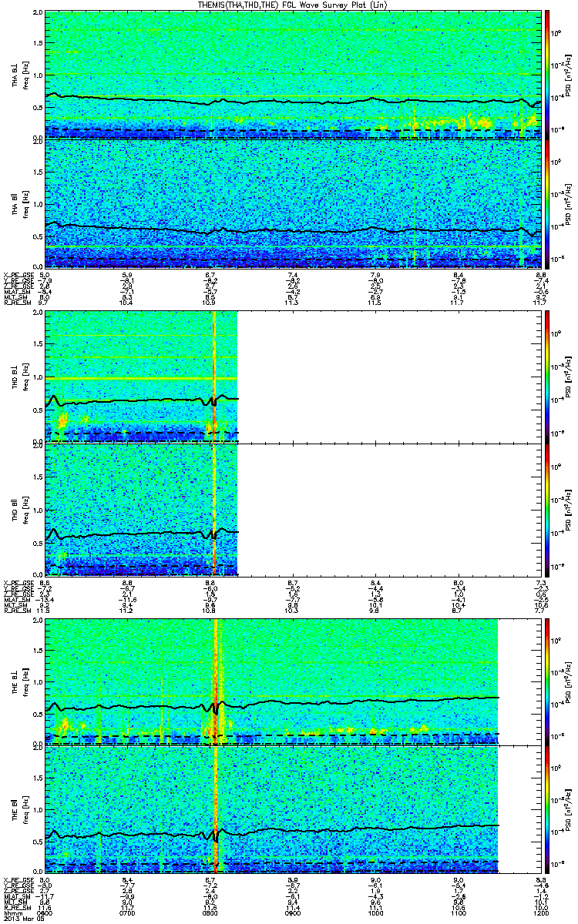Click the '1000' time tick label
The width and height of the screenshot is (578, 924).
pos(376,912)
